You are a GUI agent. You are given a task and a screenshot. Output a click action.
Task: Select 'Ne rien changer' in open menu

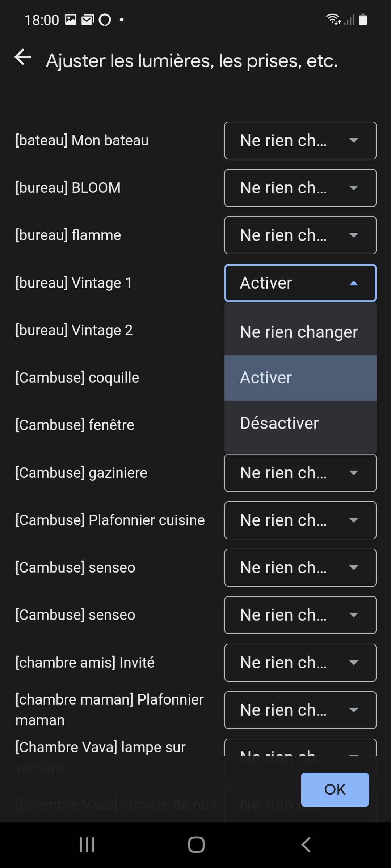(x=300, y=332)
